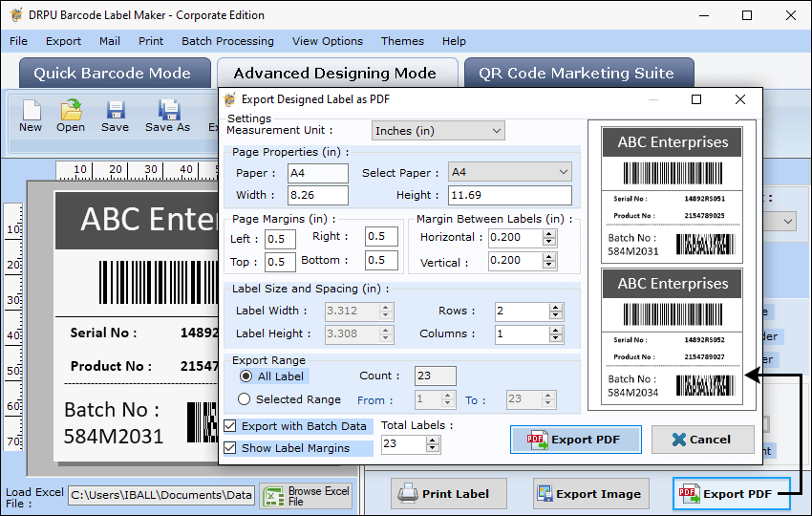Switch to QR Code Marketing Suite tab
Image resolution: width=812 pixels, height=516 pixels.
[x=579, y=73]
